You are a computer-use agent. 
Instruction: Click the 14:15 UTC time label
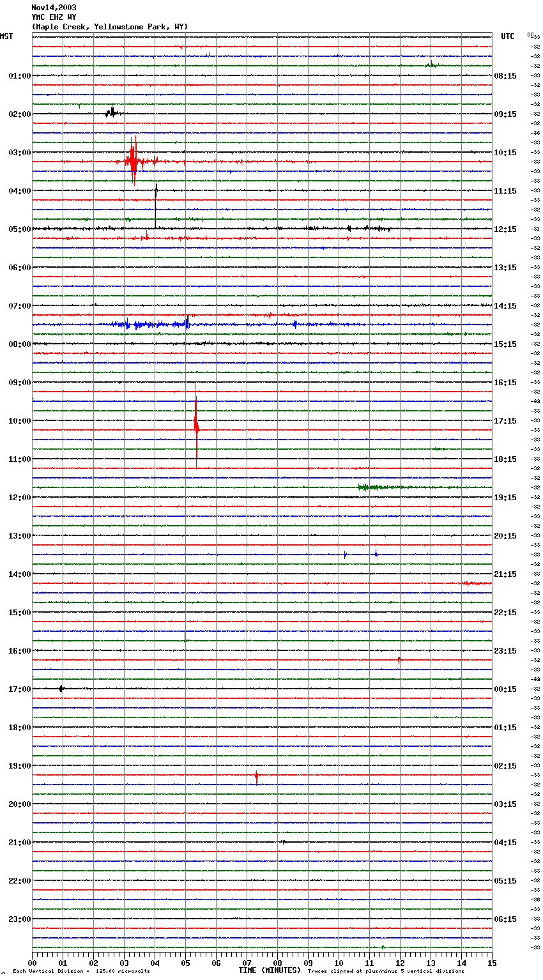[x=505, y=306]
